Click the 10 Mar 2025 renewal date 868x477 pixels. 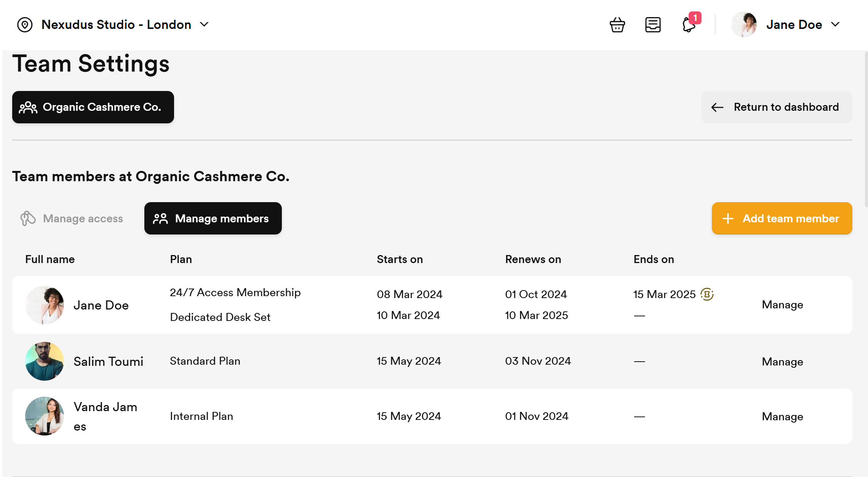[x=537, y=315]
